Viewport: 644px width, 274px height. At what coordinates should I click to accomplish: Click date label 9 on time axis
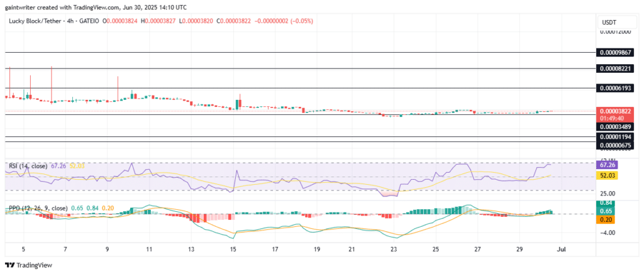107,249
